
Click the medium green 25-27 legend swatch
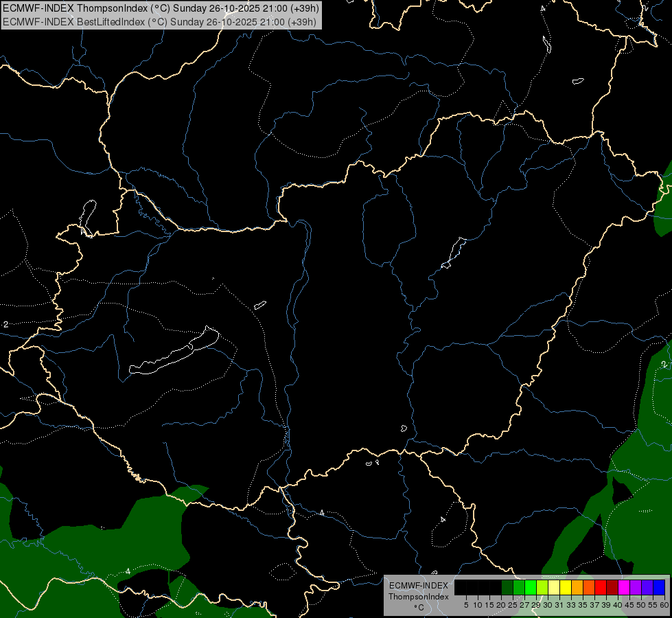pos(519,587)
